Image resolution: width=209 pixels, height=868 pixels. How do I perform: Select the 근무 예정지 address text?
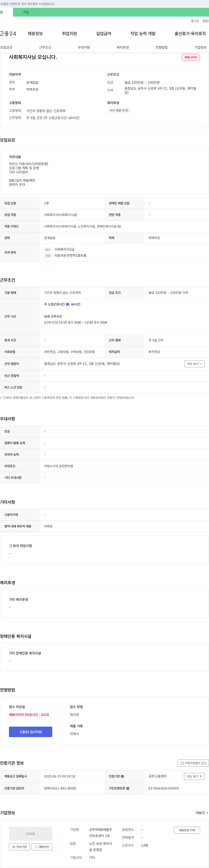pos(82,364)
